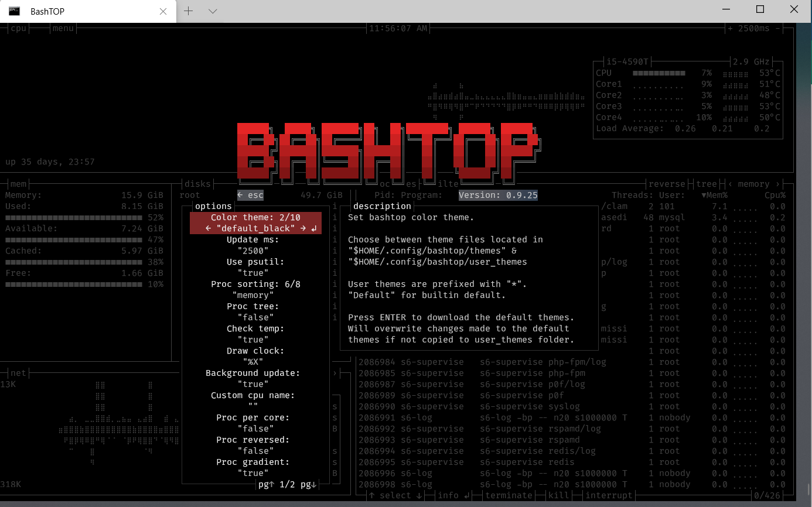Toggle "reverse" process sorting
Viewport: 812px width, 507px height.
(667, 184)
